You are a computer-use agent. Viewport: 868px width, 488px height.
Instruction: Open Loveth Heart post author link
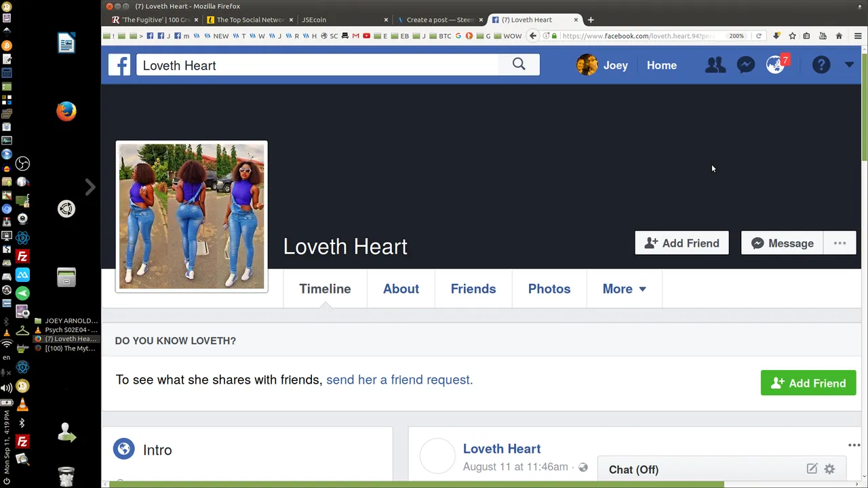coord(502,449)
